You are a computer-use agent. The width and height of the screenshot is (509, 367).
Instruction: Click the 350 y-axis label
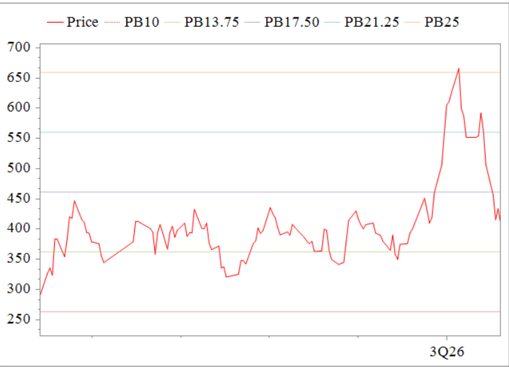pos(19,259)
